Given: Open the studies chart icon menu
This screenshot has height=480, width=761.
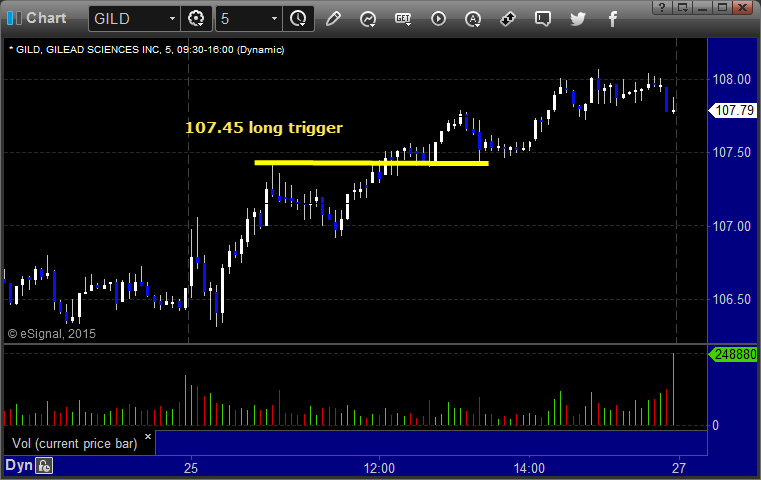Looking at the screenshot, I should [x=368, y=19].
